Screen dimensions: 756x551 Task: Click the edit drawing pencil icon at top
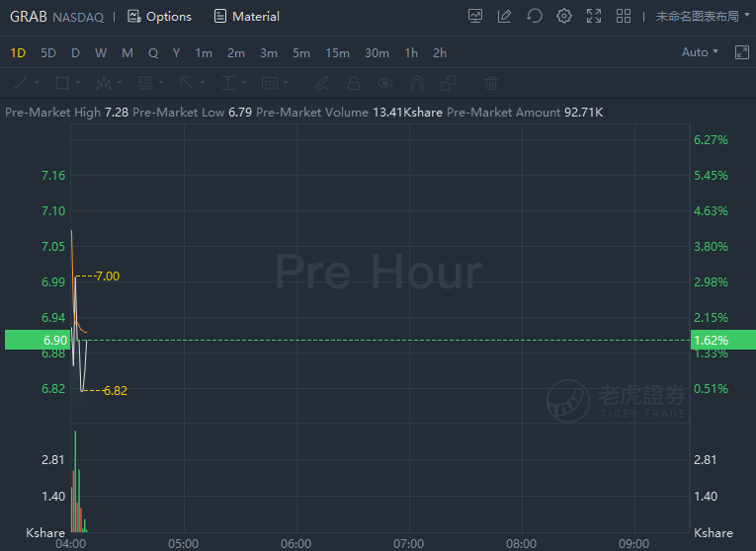point(504,16)
